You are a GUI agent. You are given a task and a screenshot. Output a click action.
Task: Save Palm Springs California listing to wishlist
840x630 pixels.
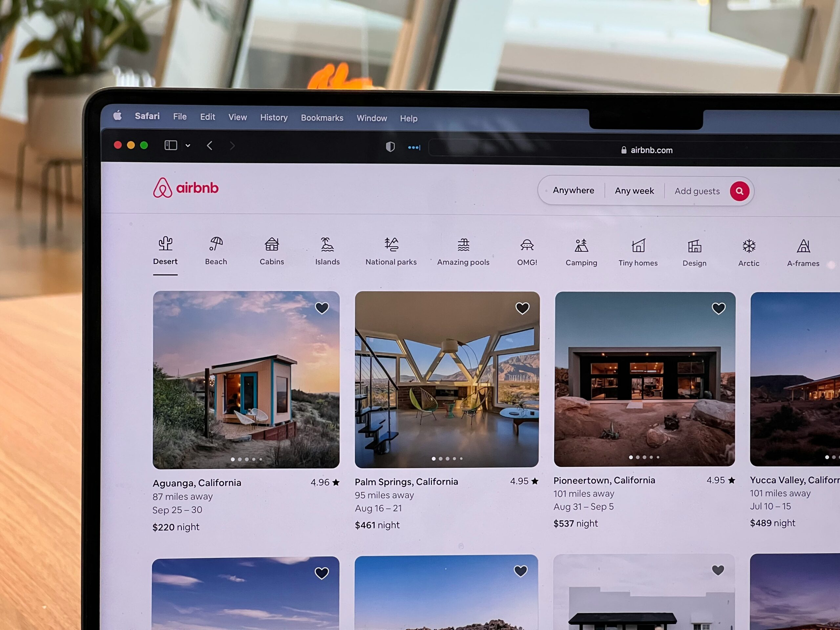tap(521, 307)
